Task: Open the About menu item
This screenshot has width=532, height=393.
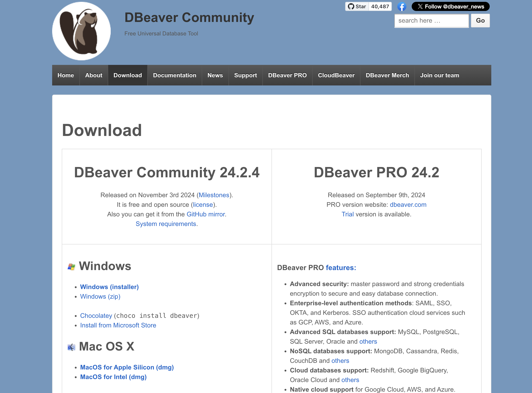Action: tap(94, 75)
